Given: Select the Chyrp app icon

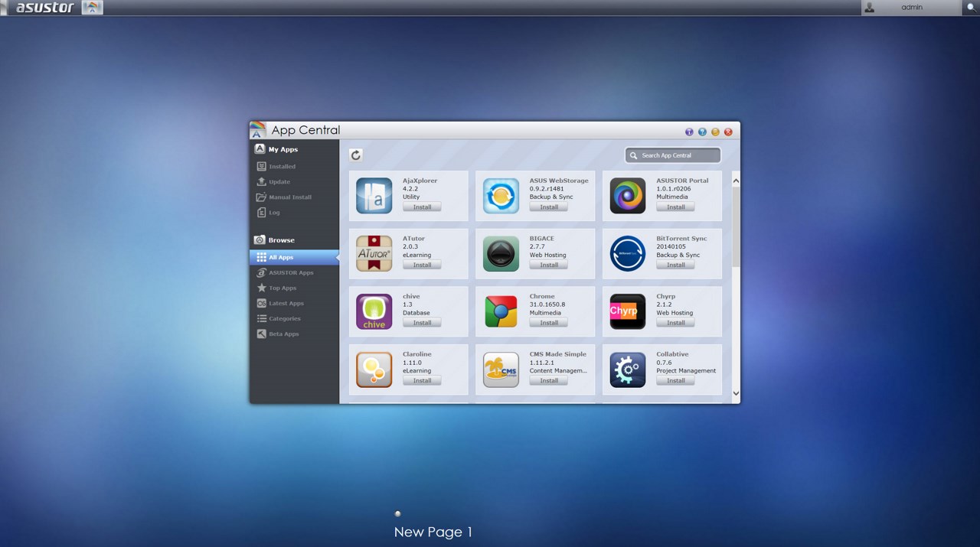Looking at the screenshot, I should (628, 311).
